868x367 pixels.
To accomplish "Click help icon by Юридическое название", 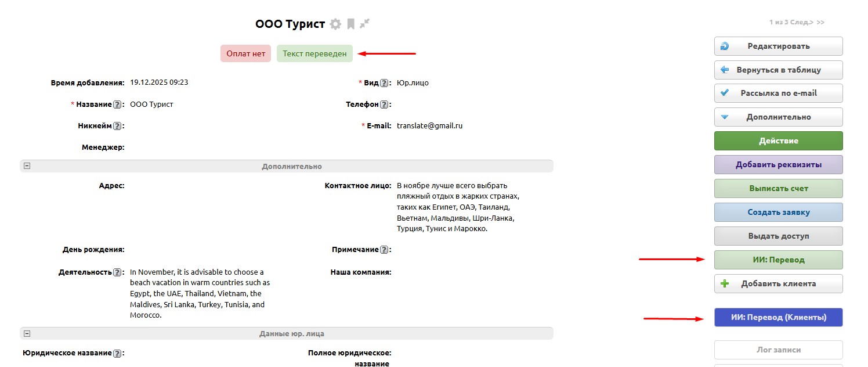I will tap(117, 353).
